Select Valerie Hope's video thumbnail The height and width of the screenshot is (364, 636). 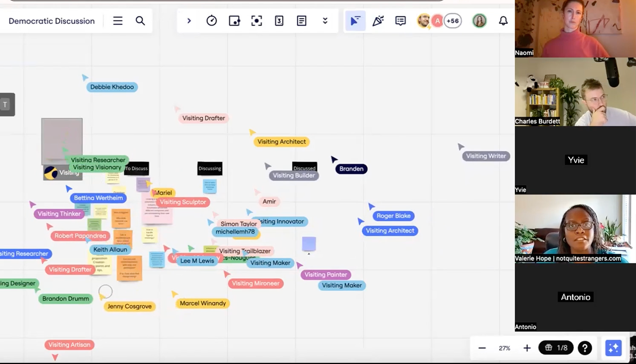pyautogui.click(x=575, y=228)
